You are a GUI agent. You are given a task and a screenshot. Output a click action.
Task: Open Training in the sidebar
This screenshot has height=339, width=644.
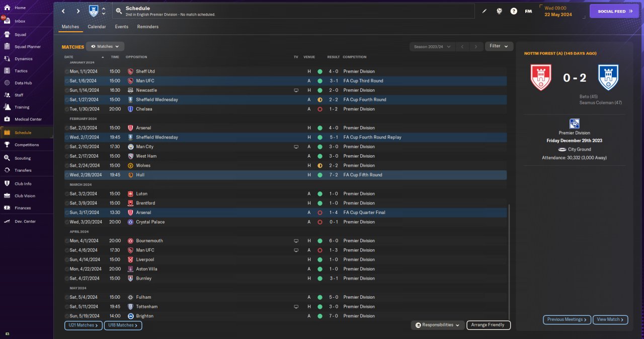pyautogui.click(x=27, y=107)
